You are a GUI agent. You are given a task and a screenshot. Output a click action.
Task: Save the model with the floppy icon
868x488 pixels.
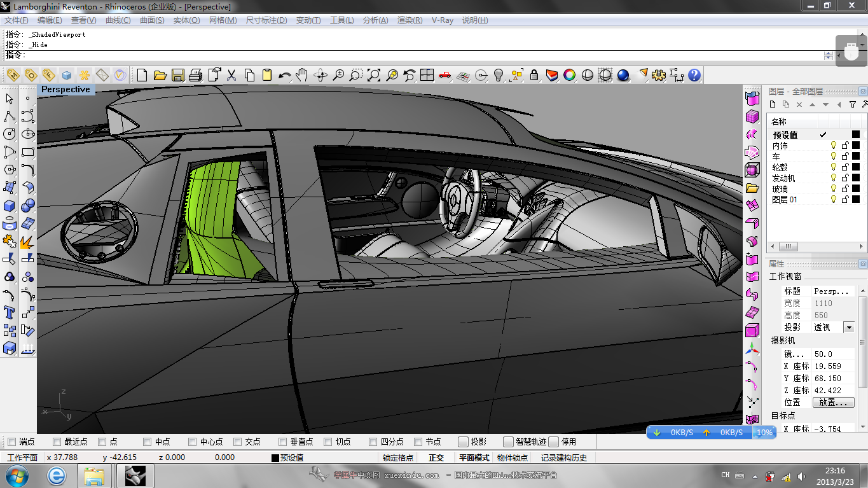178,75
